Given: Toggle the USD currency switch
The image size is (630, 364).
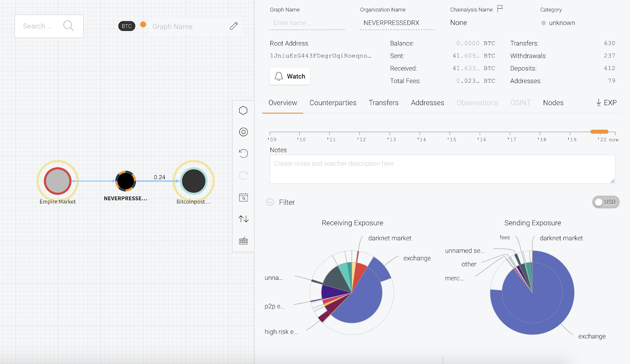Looking at the screenshot, I should tap(606, 202).
